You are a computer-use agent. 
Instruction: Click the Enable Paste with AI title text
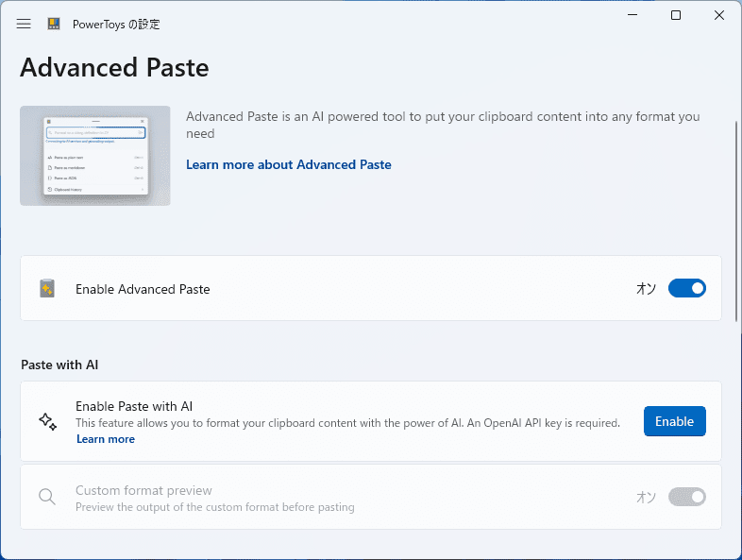click(134, 406)
